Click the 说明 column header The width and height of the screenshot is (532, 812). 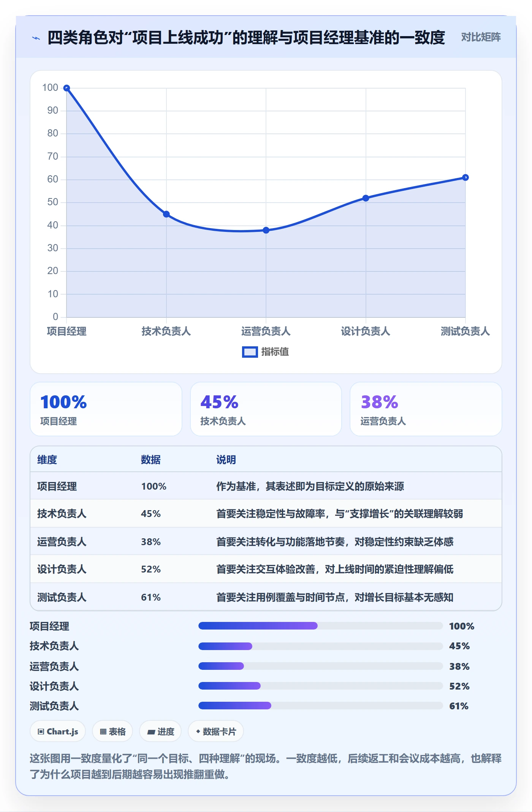pos(226,460)
